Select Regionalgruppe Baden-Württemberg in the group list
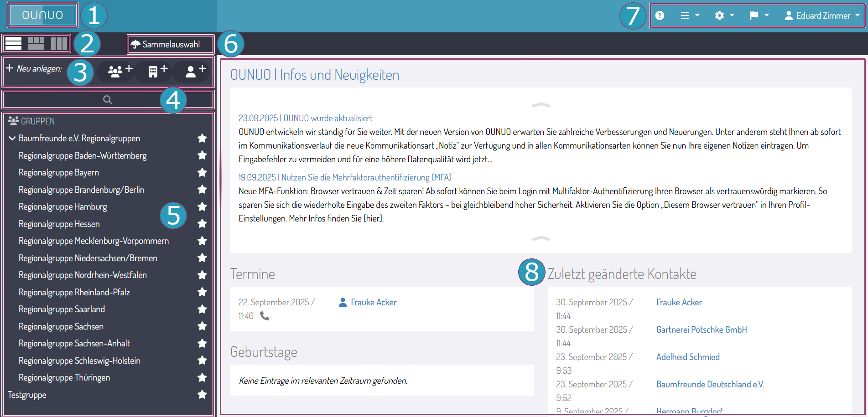868x417 pixels. click(x=83, y=155)
